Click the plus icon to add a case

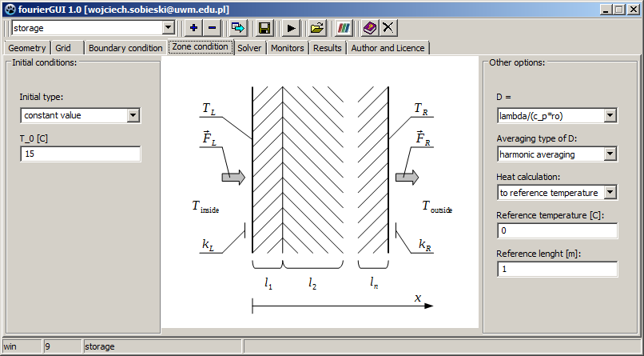click(193, 28)
